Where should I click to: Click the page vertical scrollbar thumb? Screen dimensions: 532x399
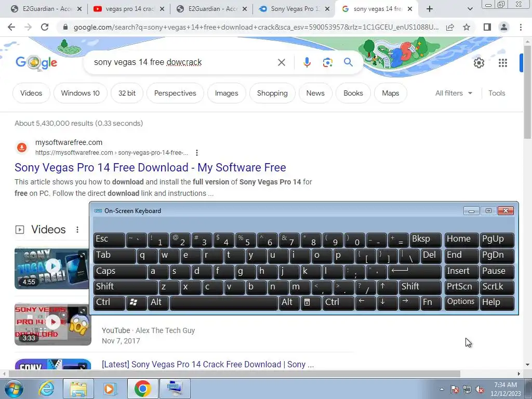[527, 91]
